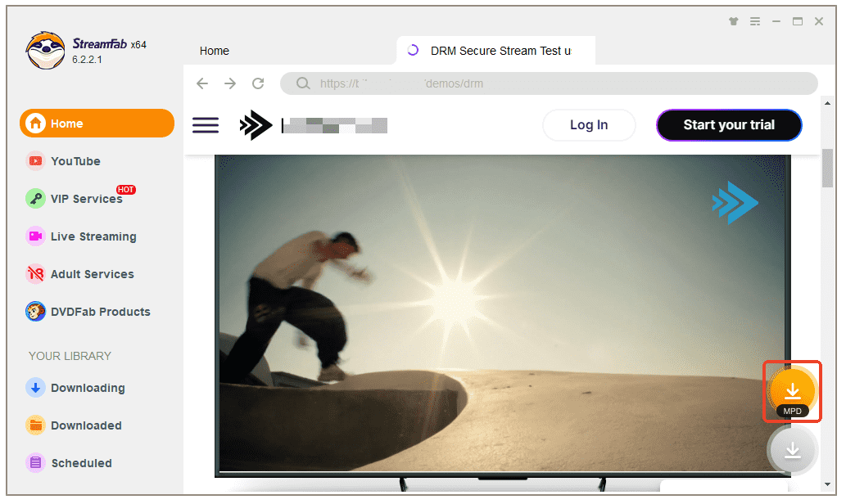The image size is (846, 504).
Task: Click the video player frame
Action: [502, 315]
